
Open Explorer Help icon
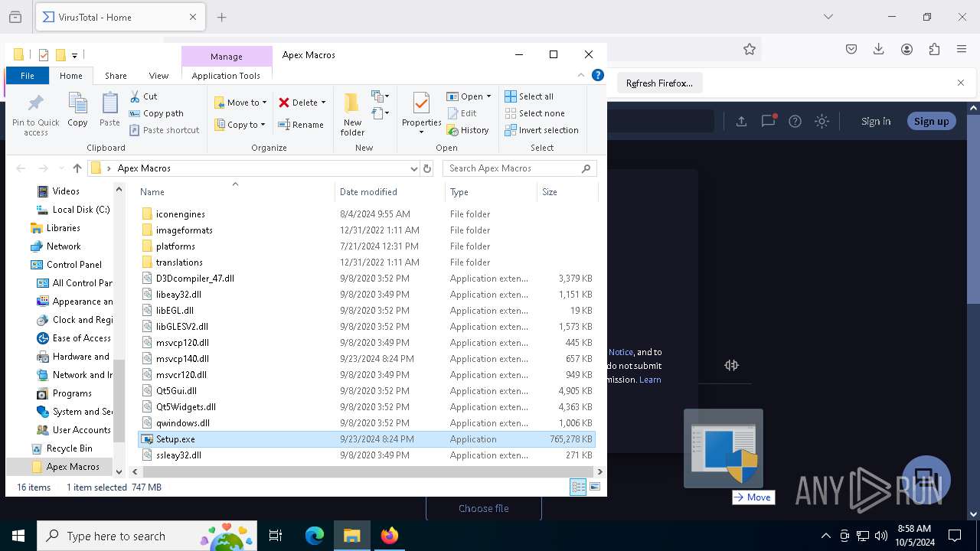coord(598,75)
